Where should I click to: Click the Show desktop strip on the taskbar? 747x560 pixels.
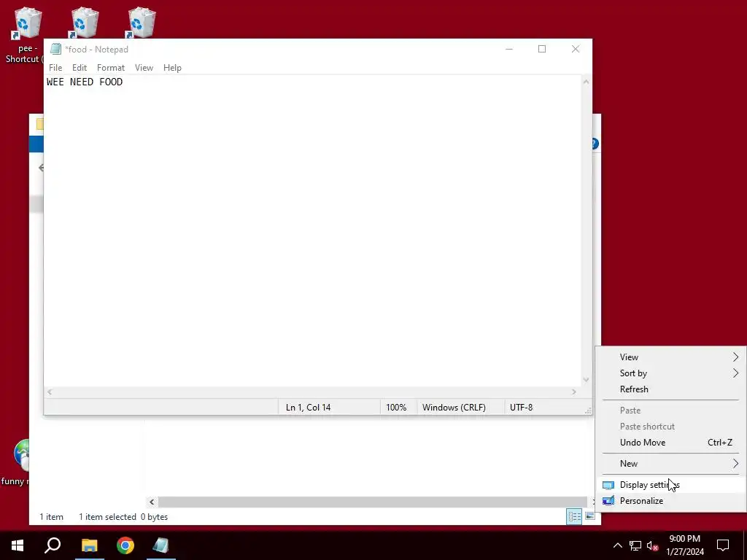click(x=745, y=545)
